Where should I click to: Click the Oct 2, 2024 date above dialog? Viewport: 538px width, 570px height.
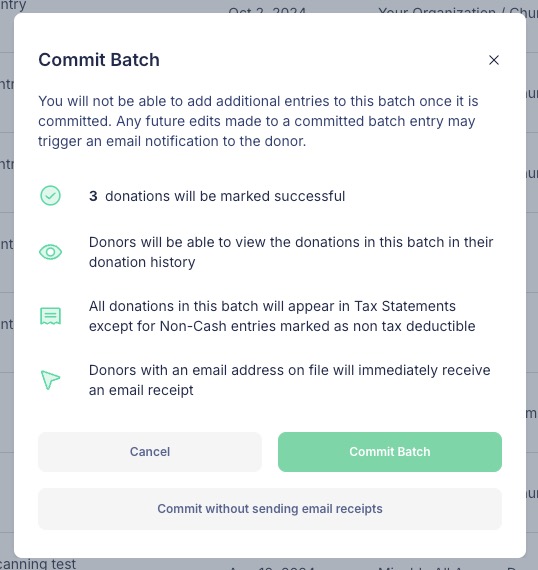click(267, 10)
